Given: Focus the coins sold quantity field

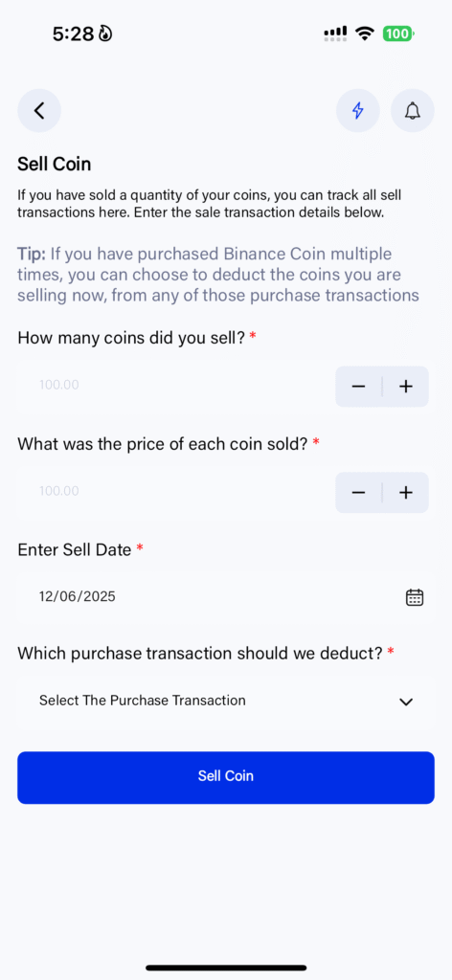Looking at the screenshot, I should 175,386.
